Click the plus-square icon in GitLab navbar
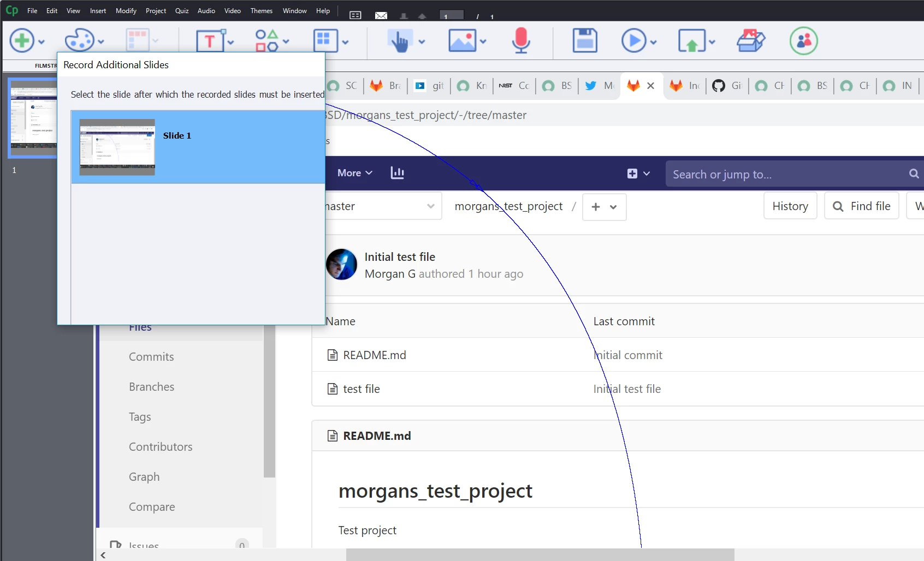The height and width of the screenshot is (561, 924). tap(632, 174)
